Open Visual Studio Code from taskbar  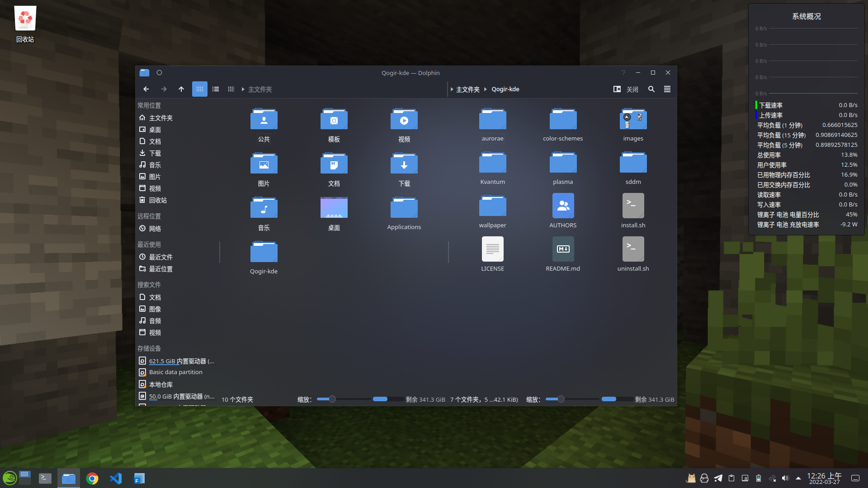[116, 478]
